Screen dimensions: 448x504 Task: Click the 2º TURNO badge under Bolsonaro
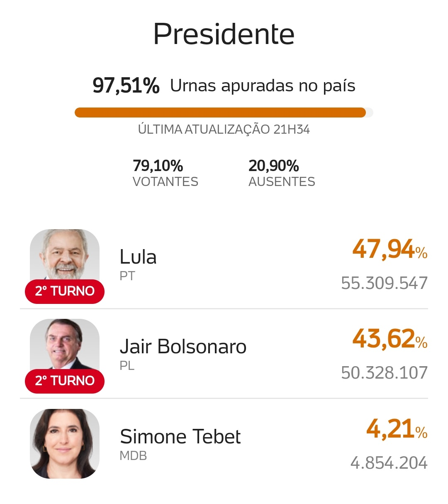(x=65, y=381)
